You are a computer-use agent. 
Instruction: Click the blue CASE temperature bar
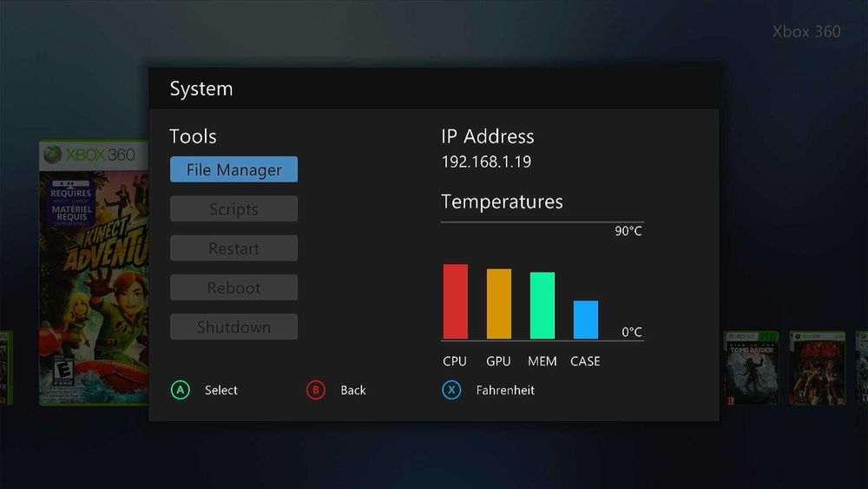[x=586, y=320]
